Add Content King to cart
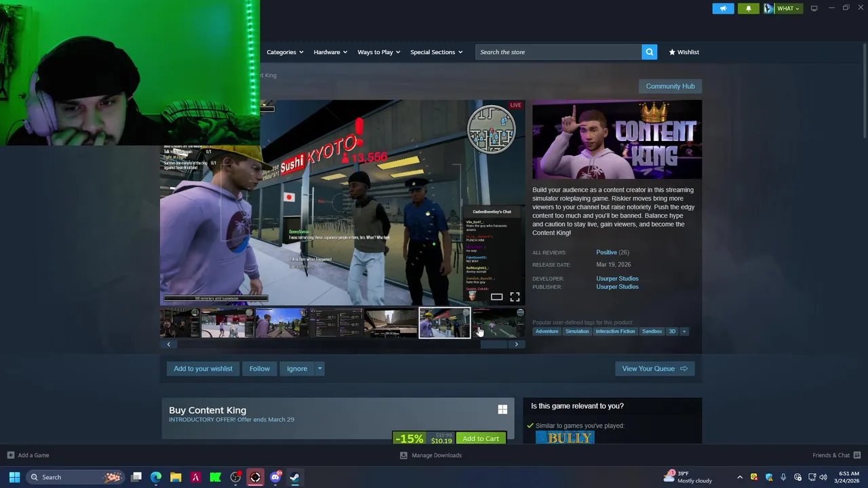Viewport: 868px width, 488px height. 481,439
